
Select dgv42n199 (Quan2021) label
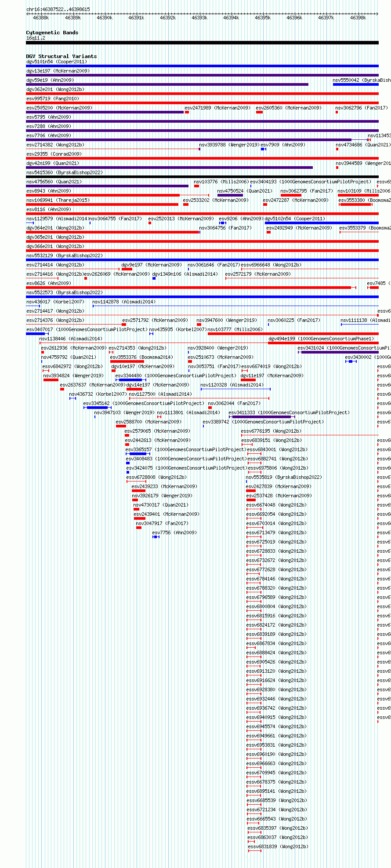pyautogui.click(x=54, y=163)
